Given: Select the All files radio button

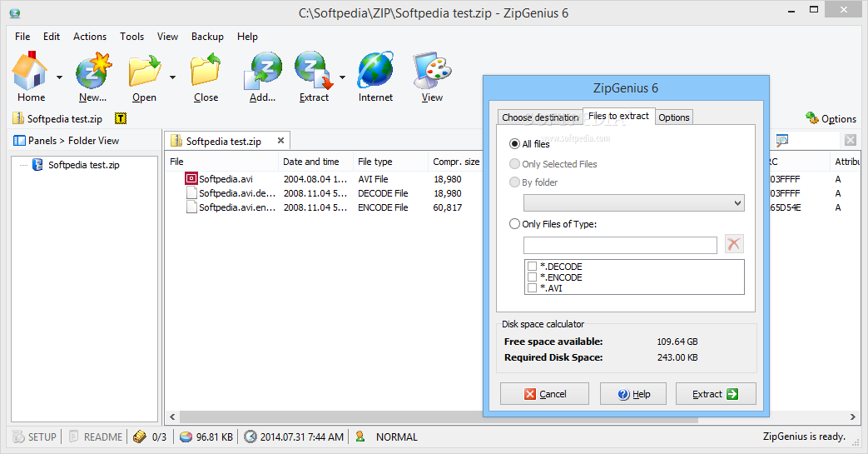Looking at the screenshot, I should 514,143.
